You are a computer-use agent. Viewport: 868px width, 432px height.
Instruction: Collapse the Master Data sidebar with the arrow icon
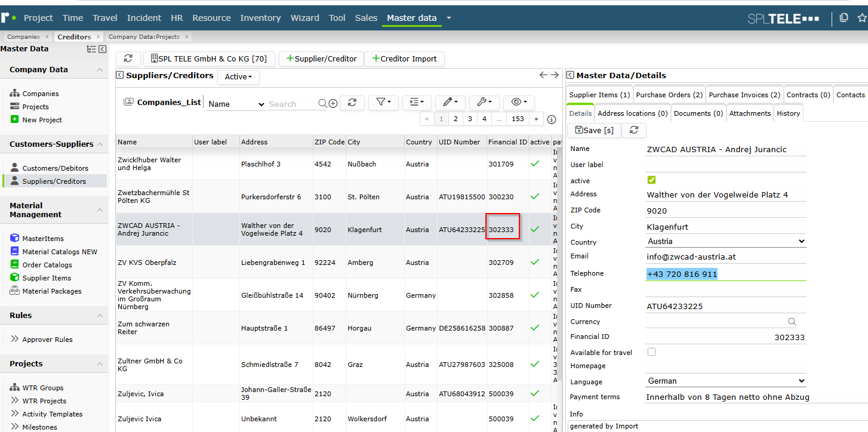pyautogui.click(x=102, y=49)
